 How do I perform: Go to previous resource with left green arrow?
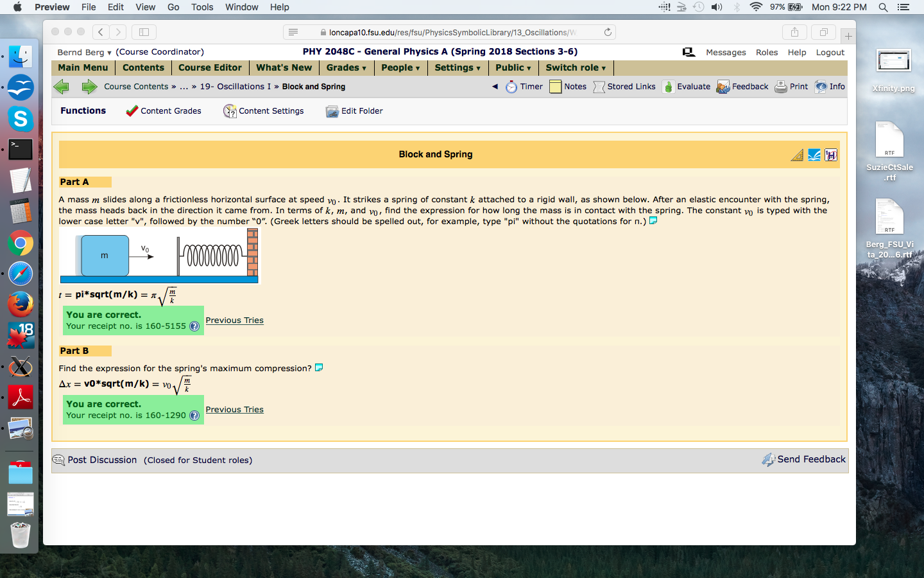pos(62,87)
